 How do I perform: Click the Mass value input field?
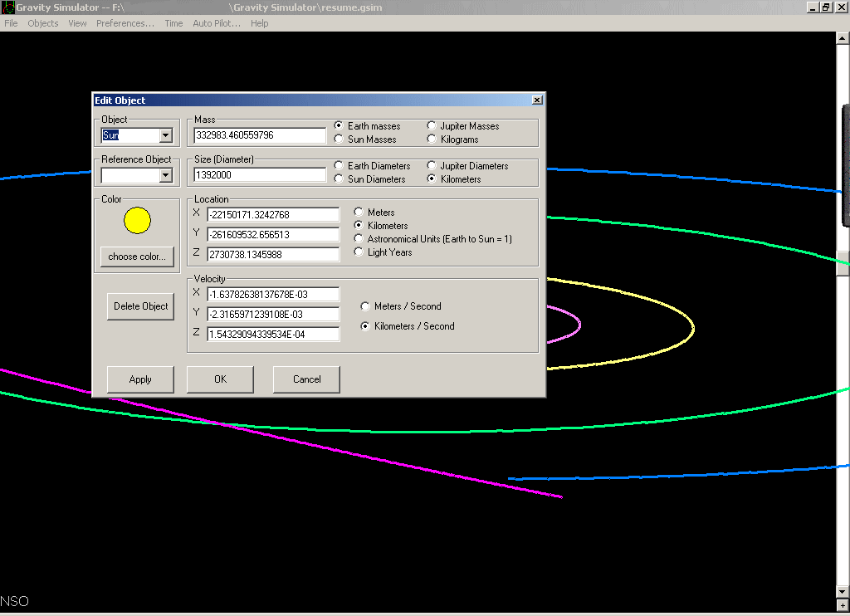260,135
